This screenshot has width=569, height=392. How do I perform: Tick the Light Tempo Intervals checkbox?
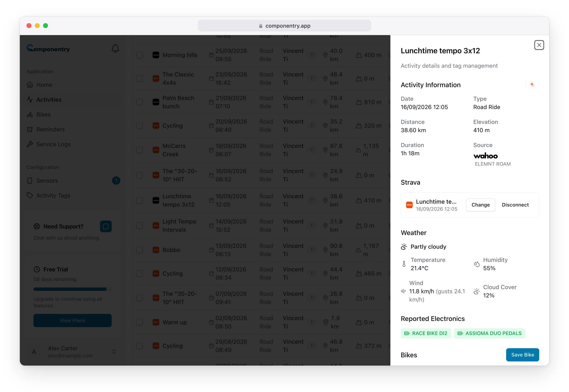point(139,226)
